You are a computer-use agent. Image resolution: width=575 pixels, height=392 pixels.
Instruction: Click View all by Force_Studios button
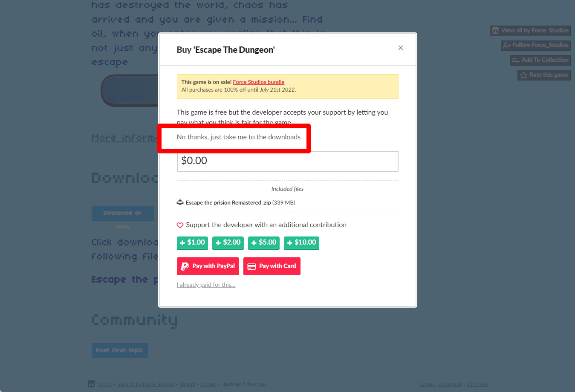530,31
